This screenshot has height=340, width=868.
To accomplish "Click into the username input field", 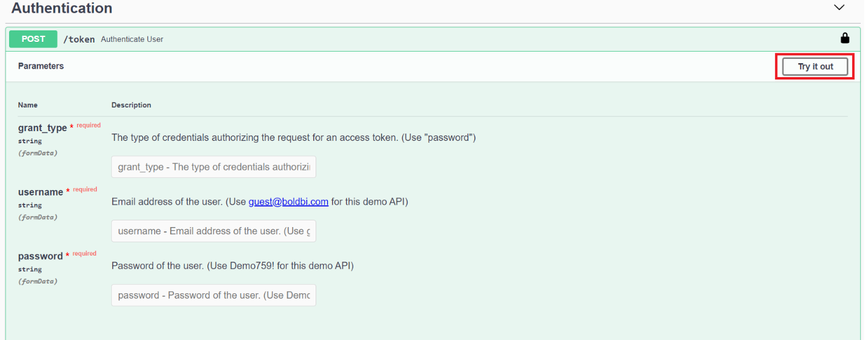I will pos(214,231).
